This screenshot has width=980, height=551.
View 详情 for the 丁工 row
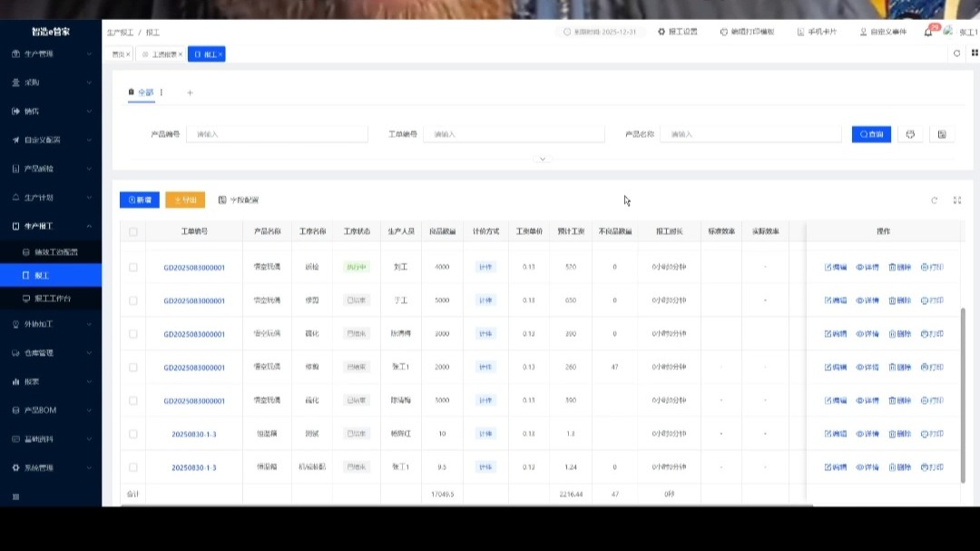[867, 300]
